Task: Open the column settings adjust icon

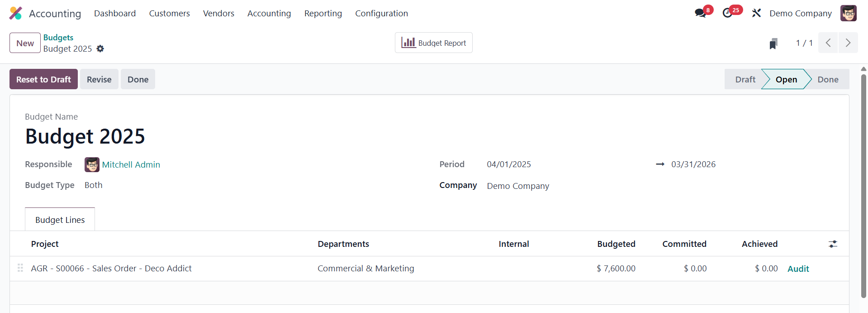Action: pos(833,244)
